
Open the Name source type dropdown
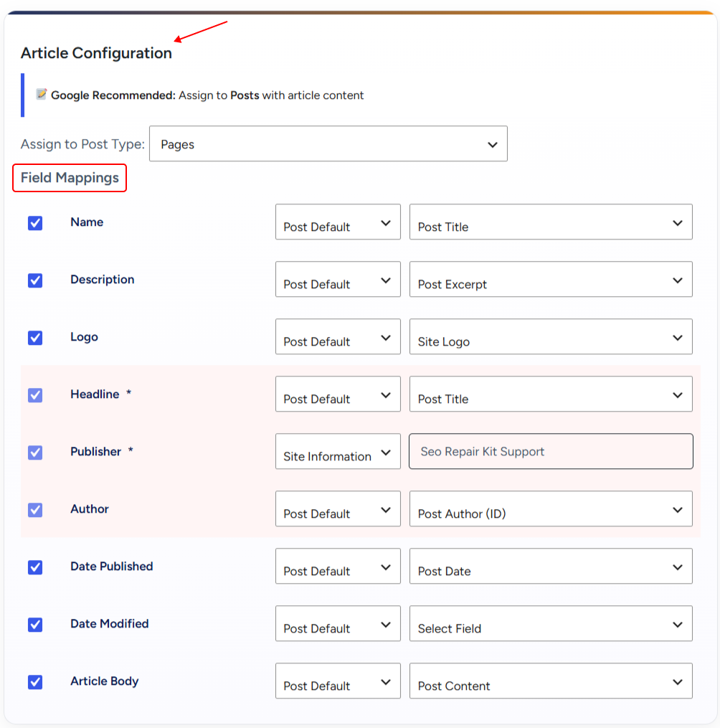(x=338, y=222)
